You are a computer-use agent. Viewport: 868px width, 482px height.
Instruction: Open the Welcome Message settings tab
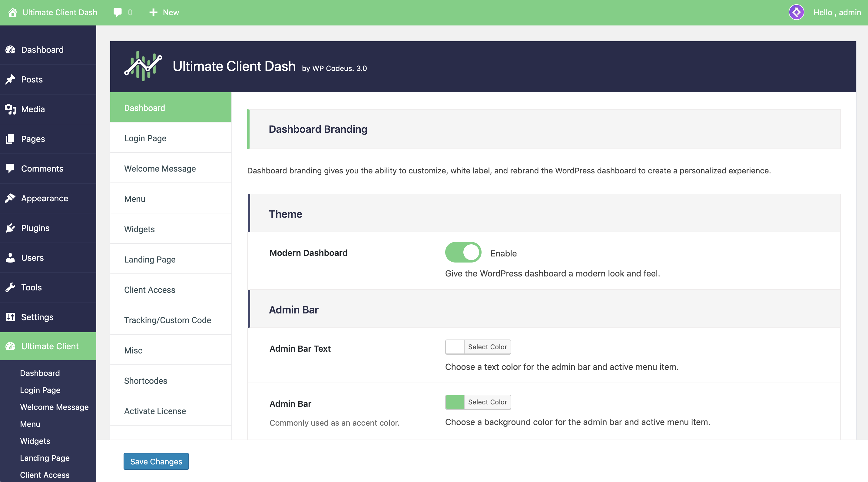pyautogui.click(x=160, y=168)
